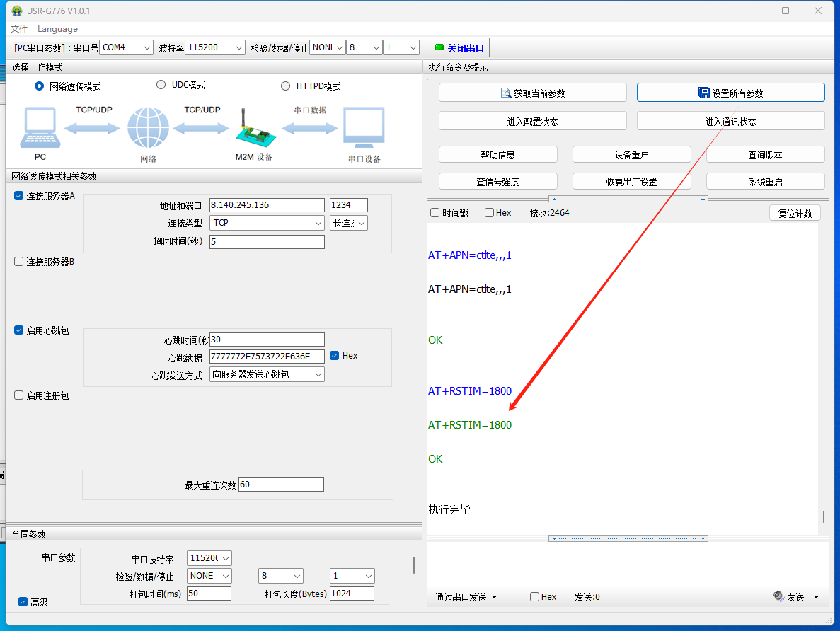Viewport: 840px width, 631px height.
Task: Click the serial device monitor icon
Action: [x=364, y=129]
